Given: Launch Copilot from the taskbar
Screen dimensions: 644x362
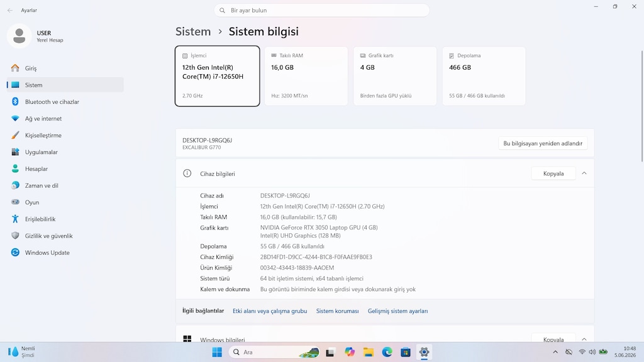Looking at the screenshot, I should pyautogui.click(x=350, y=352).
